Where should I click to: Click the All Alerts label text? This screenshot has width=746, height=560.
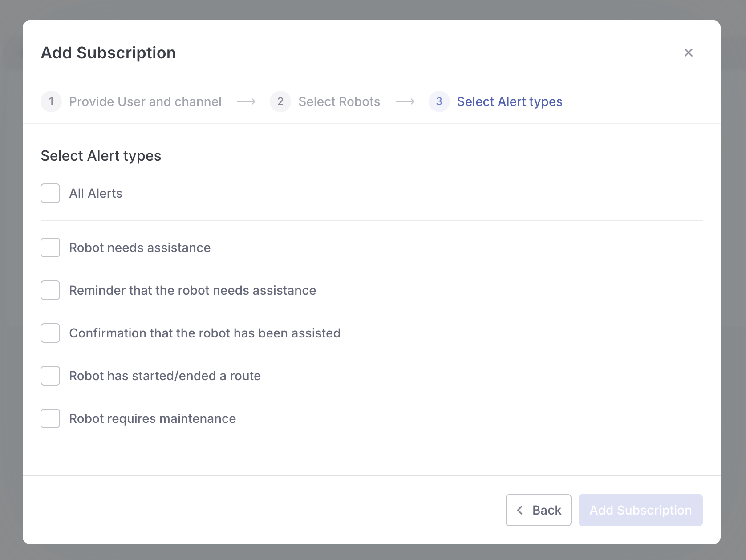(x=96, y=193)
